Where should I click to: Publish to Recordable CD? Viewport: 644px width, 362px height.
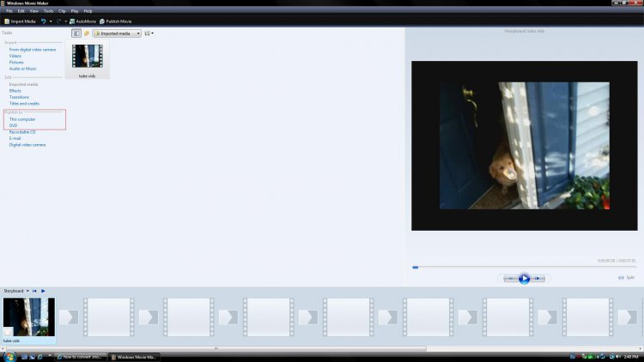click(x=22, y=132)
